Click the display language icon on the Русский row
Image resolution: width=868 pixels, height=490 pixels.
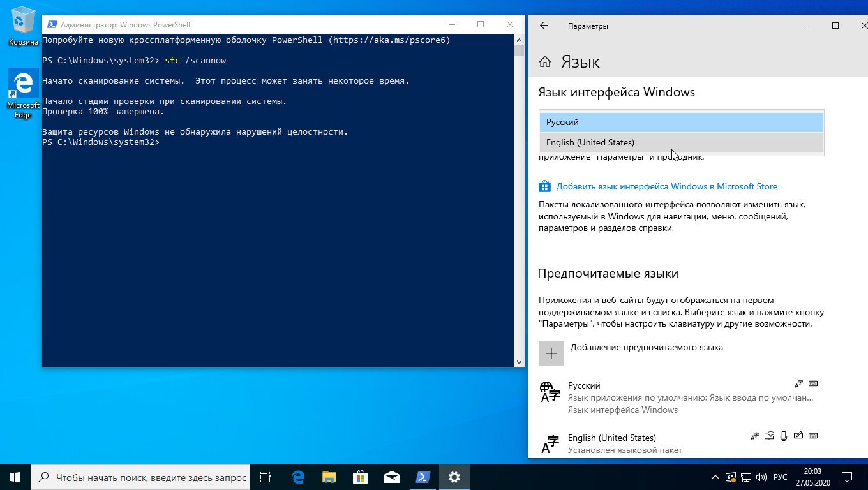798,384
